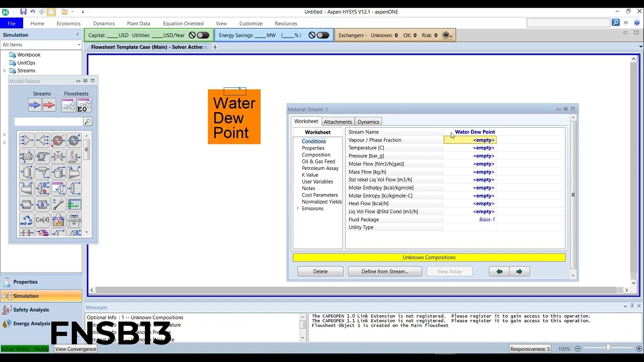Open the Safety Analysis environment
Screen dimensions: 644x362
(41, 310)
